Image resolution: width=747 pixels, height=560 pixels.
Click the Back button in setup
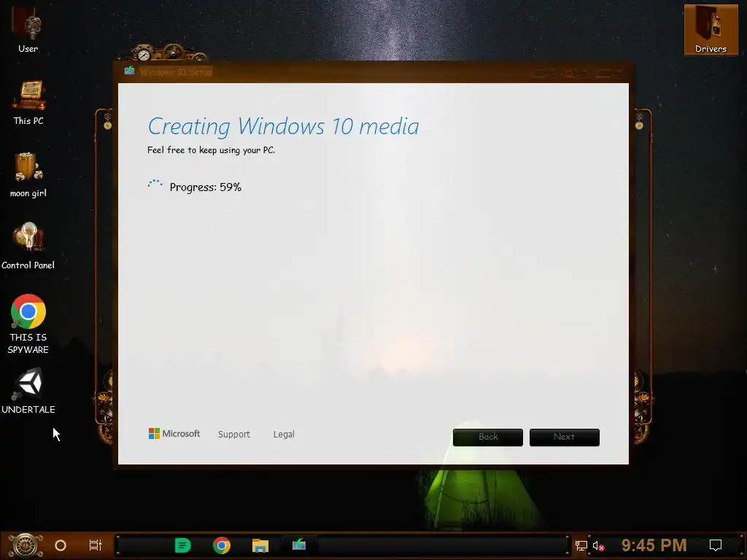(488, 437)
